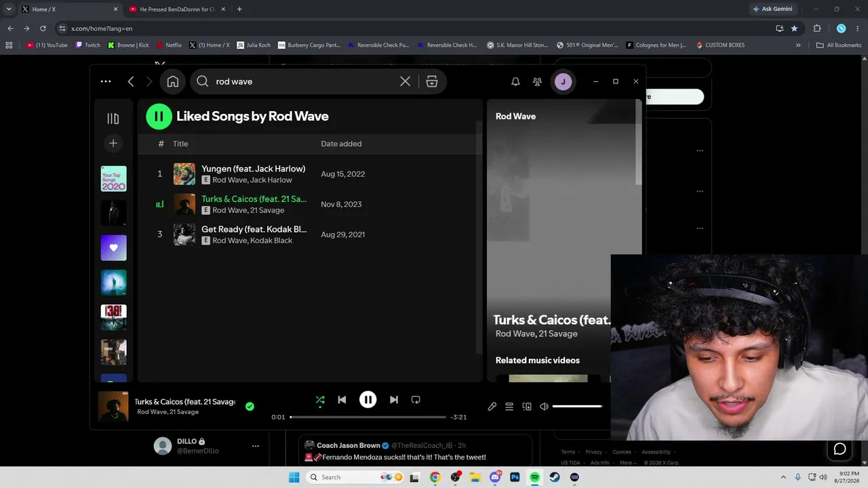Go back in Spotify navigation
868x488 pixels.
click(131, 81)
